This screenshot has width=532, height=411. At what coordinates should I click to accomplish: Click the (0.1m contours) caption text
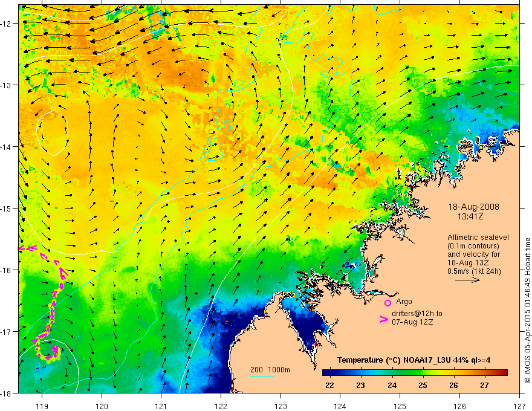473,246
